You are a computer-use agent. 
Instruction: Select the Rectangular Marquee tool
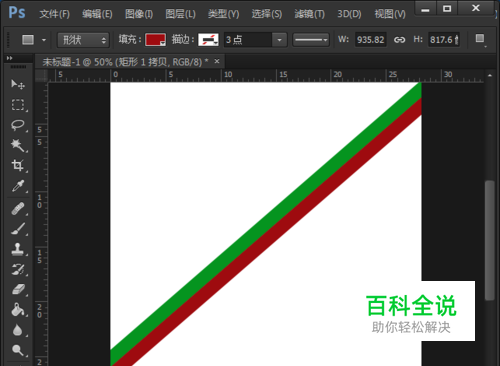click(x=18, y=105)
